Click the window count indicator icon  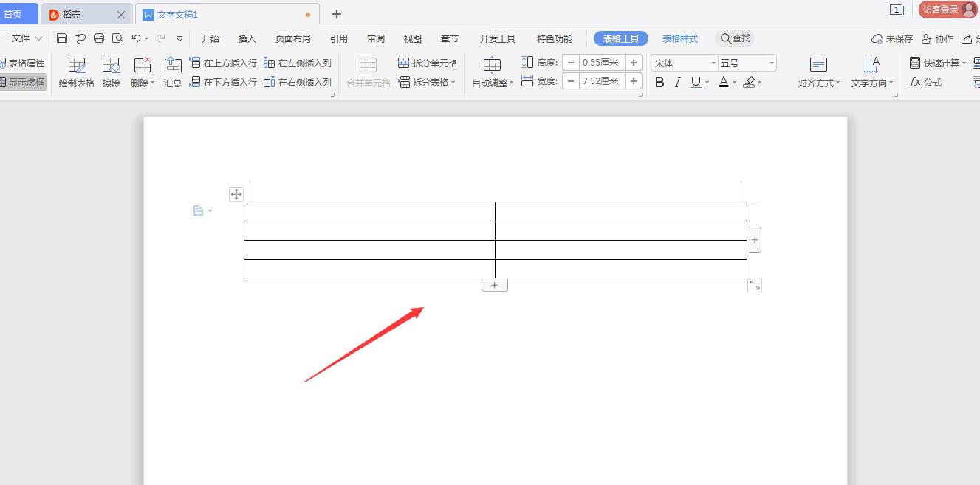(897, 10)
